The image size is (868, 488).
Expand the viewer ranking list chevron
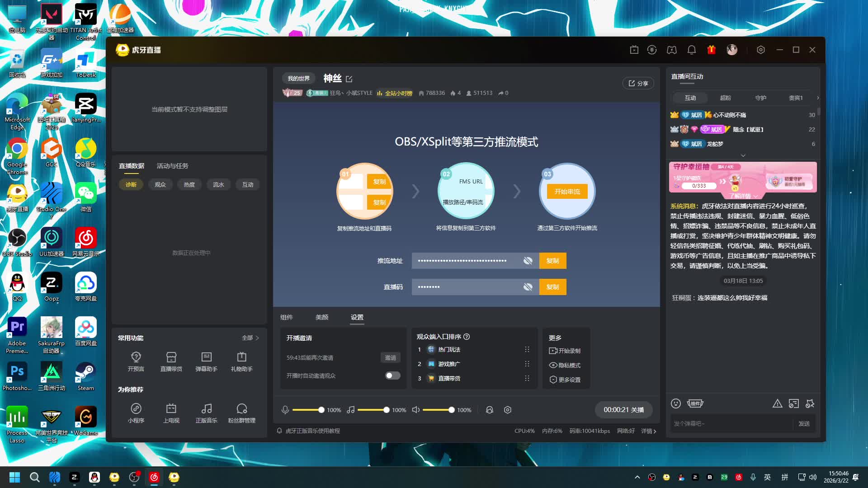(743, 155)
